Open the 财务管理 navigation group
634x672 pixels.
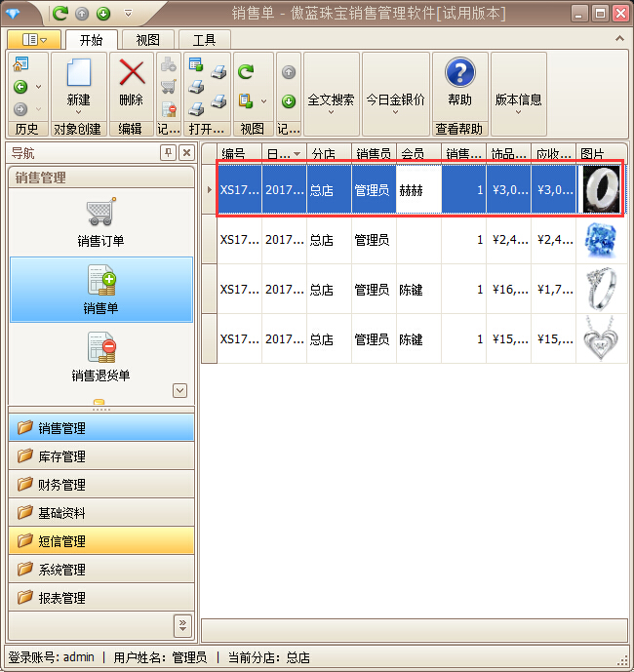pyautogui.click(x=101, y=485)
